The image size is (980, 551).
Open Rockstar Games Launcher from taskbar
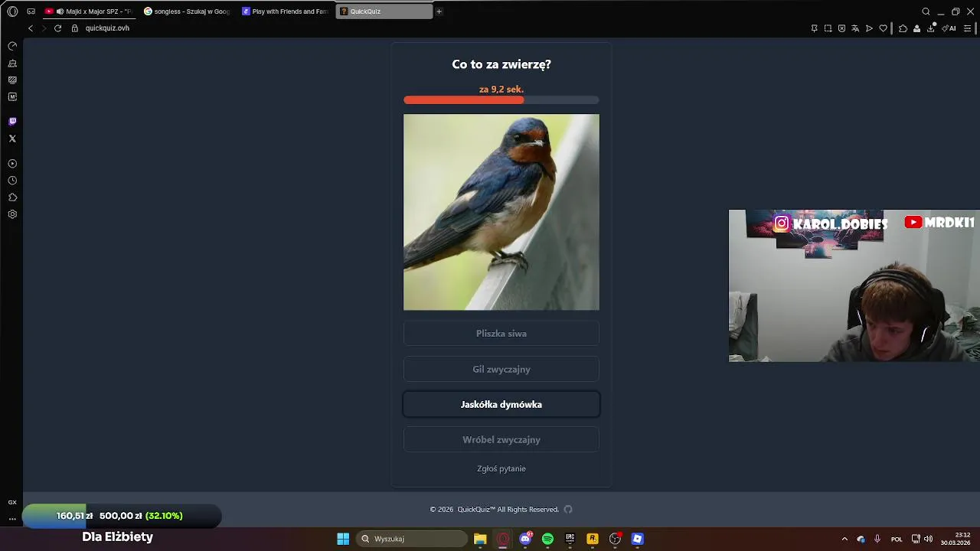592,539
